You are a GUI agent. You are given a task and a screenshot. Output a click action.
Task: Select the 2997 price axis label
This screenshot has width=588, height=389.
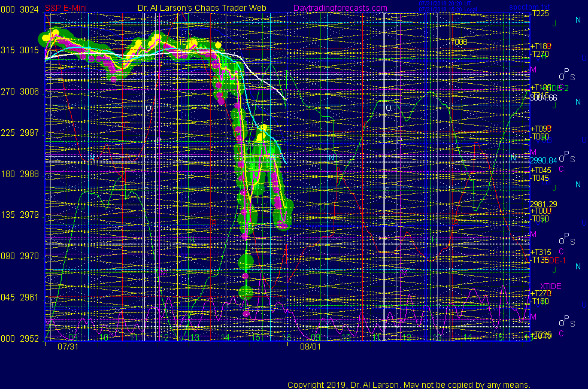29,133
